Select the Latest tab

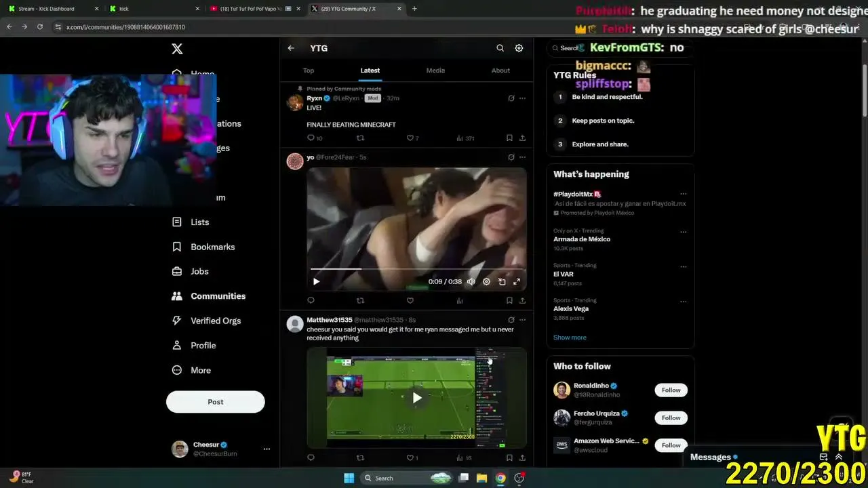click(370, 70)
